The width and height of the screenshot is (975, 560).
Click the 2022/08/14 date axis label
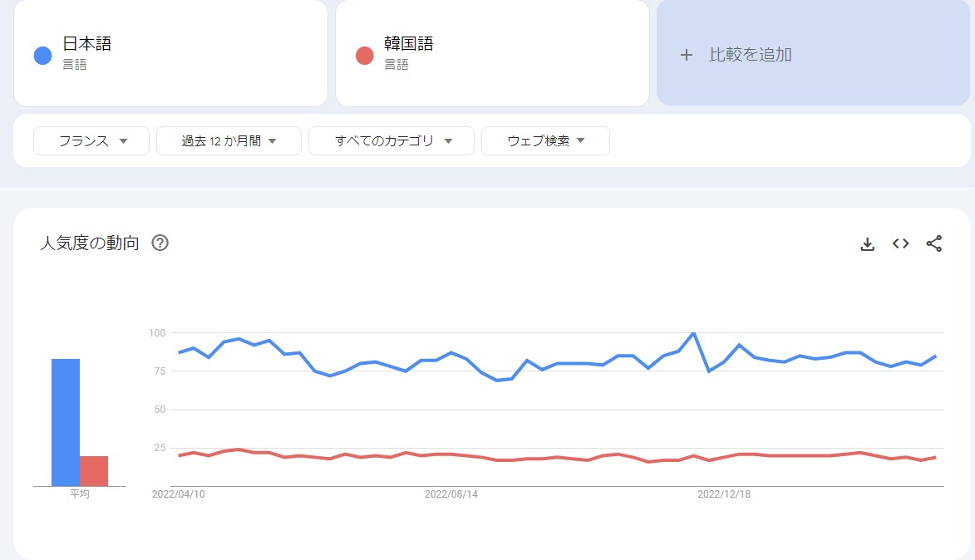[451, 494]
